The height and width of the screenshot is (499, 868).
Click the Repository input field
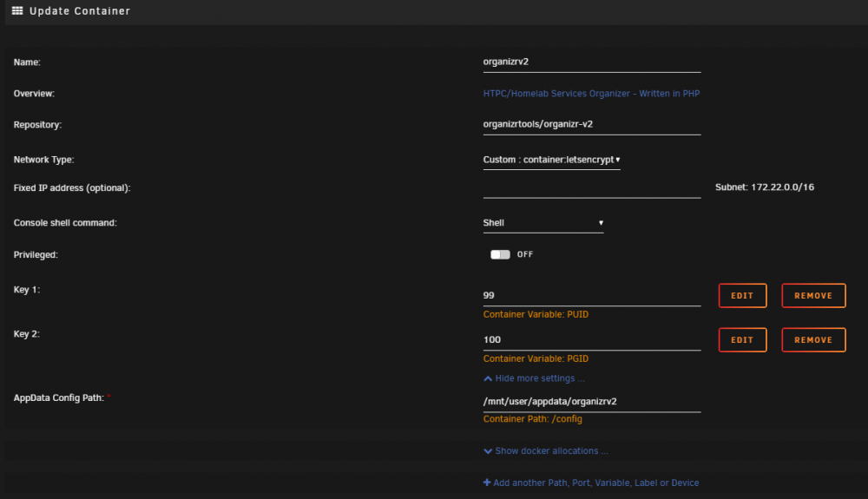point(592,124)
